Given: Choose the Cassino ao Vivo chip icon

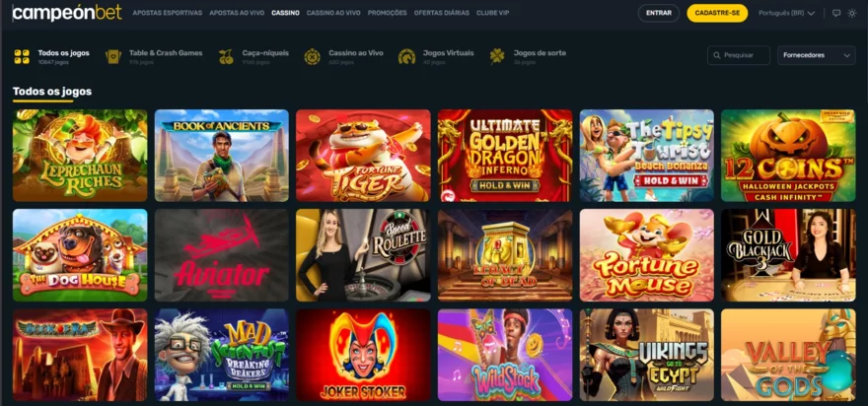Looking at the screenshot, I should 313,56.
